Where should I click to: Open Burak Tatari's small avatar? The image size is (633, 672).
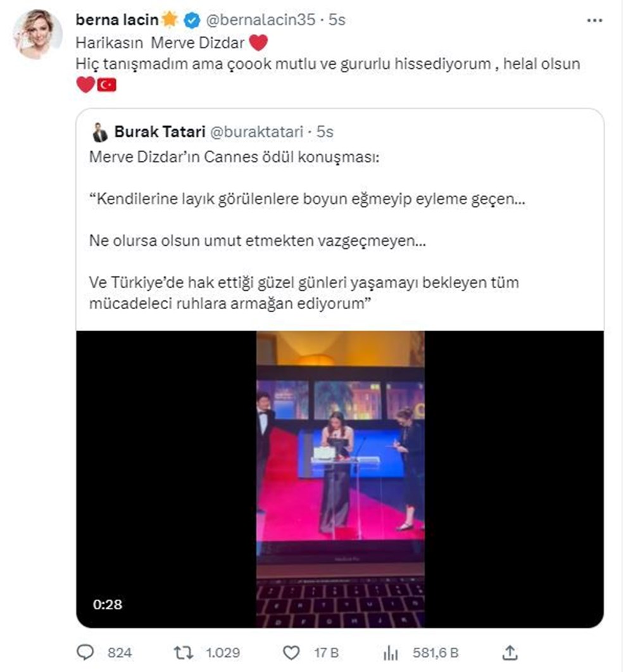click(x=100, y=132)
